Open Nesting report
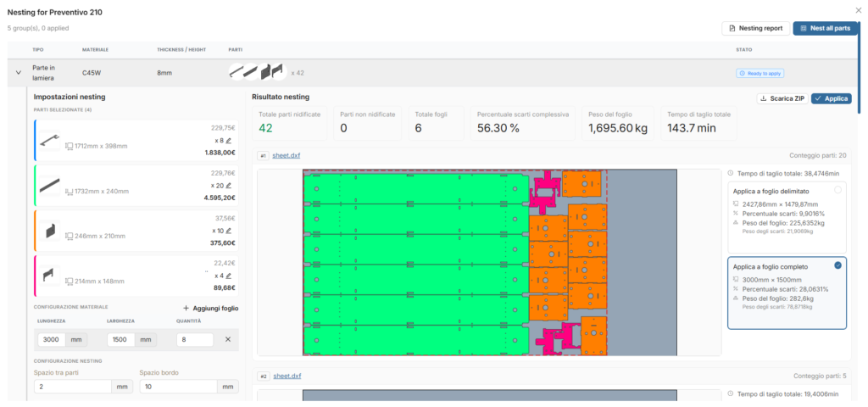This screenshot has height=407, width=868. coord(755,28)
